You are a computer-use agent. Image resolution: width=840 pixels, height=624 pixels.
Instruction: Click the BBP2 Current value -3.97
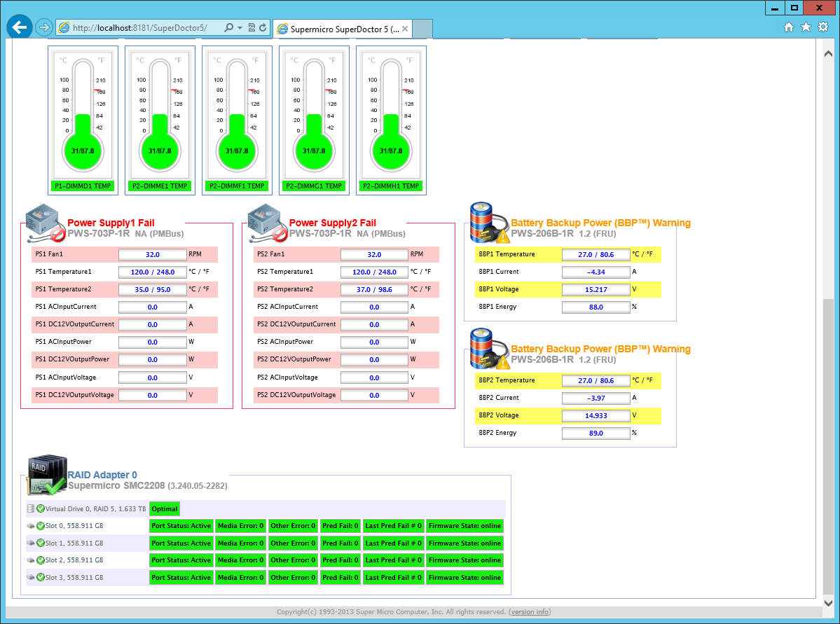(x=595, y=398)
